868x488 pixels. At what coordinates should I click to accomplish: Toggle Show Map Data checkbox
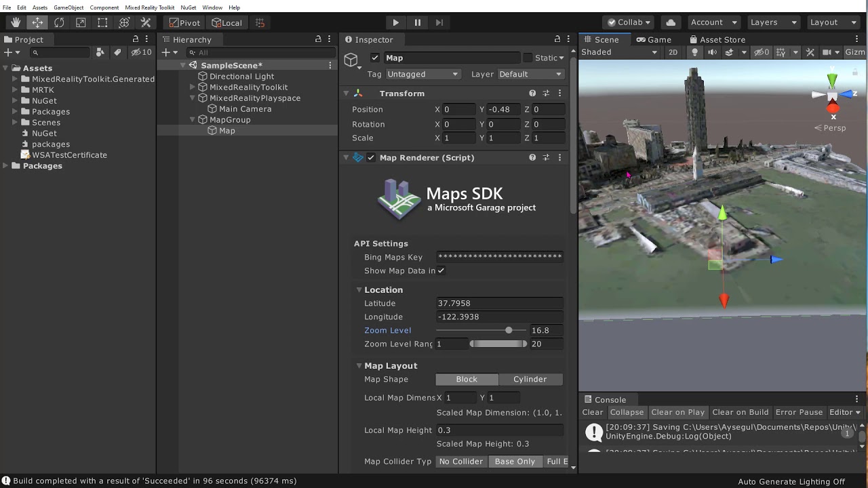coord(441,270)
